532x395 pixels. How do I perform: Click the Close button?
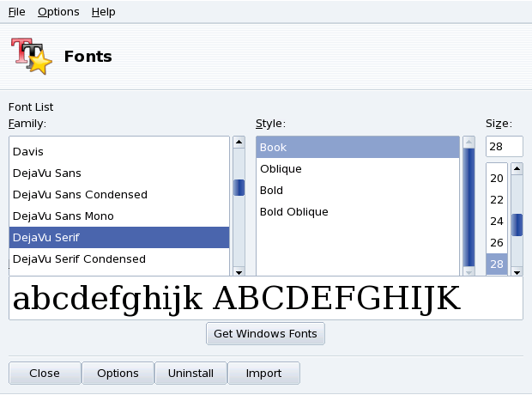[45, 374]
